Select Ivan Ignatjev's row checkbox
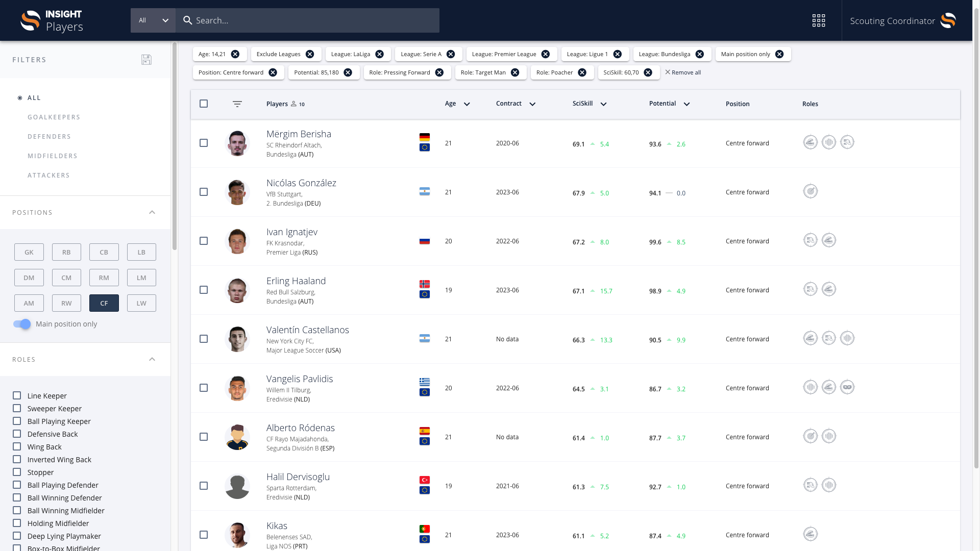 tap(204, 241)
